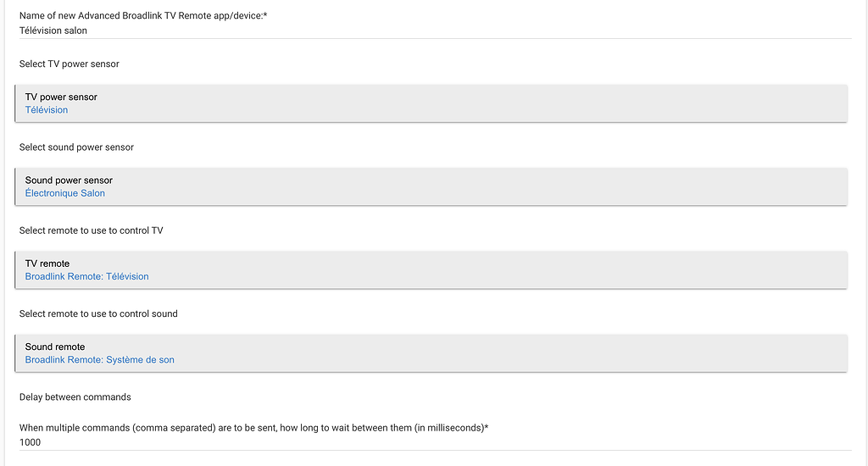This screenshot has width=868, height=466.
Task: Click the "Sound remote" title inside its box
Action: [x=56, y=347]
